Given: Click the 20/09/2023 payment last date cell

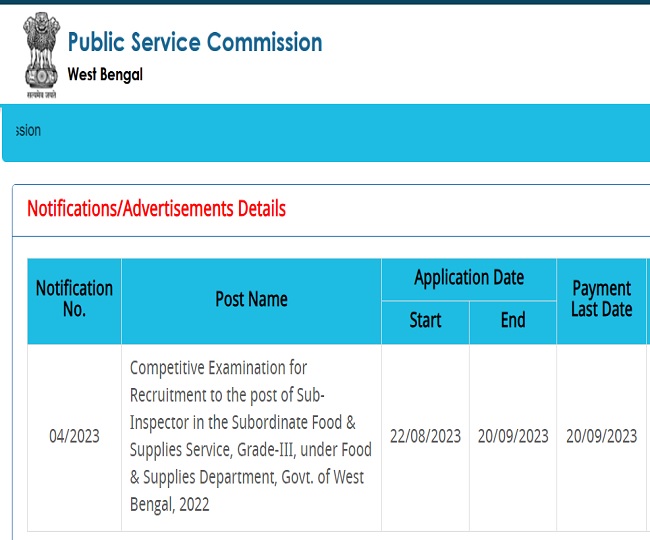Looking at the screenshot, I should [601, 436].
